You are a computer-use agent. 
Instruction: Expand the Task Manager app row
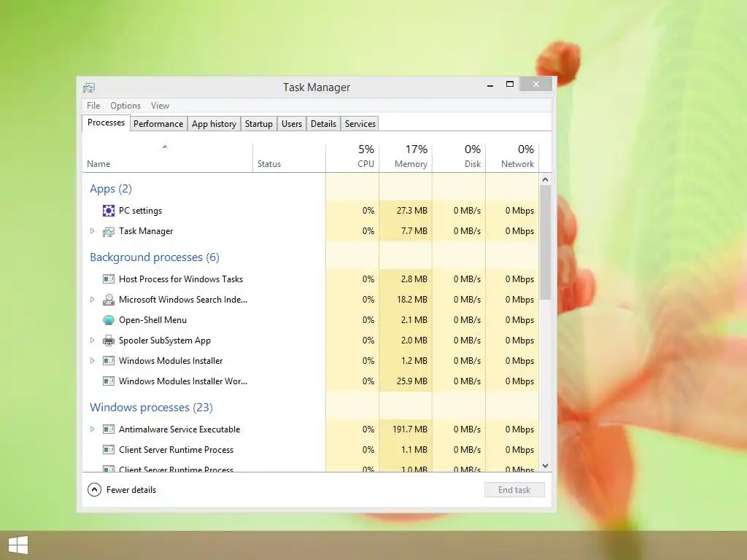pyautogui.click(x=93, y=231)
